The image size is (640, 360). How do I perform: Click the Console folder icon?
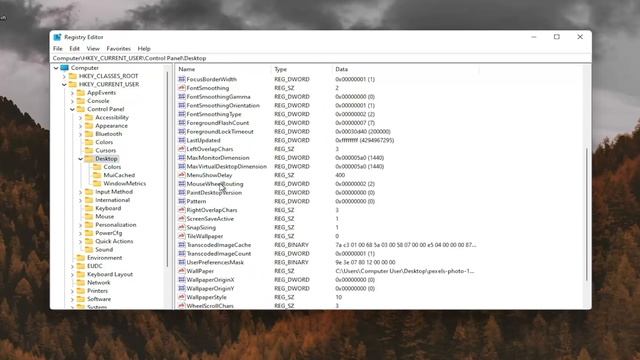coord(81,101)
